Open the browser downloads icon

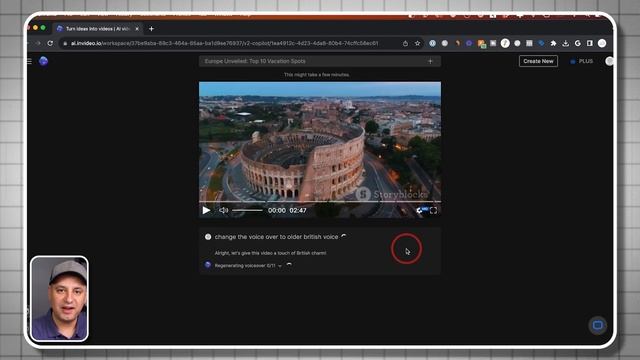565,43
